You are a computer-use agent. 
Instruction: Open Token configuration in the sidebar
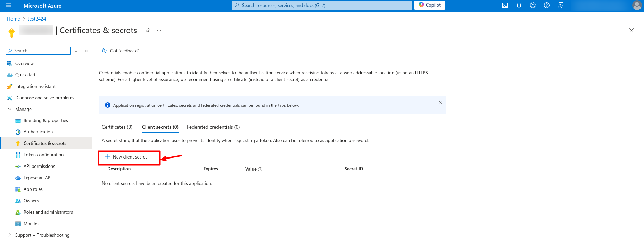43,155
